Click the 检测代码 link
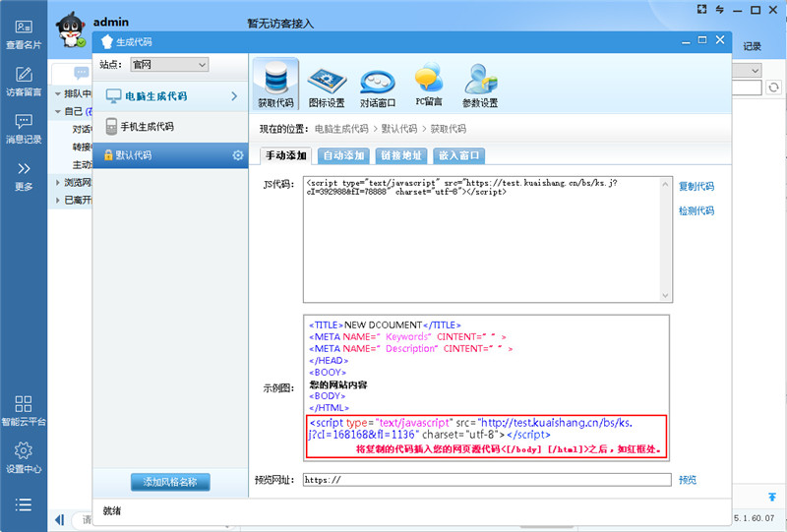 (696, 210)
